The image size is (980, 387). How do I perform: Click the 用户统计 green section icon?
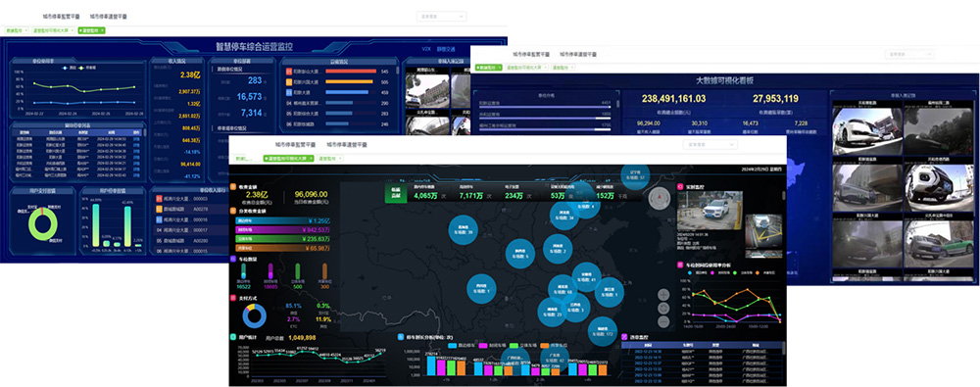click(232, 337)
